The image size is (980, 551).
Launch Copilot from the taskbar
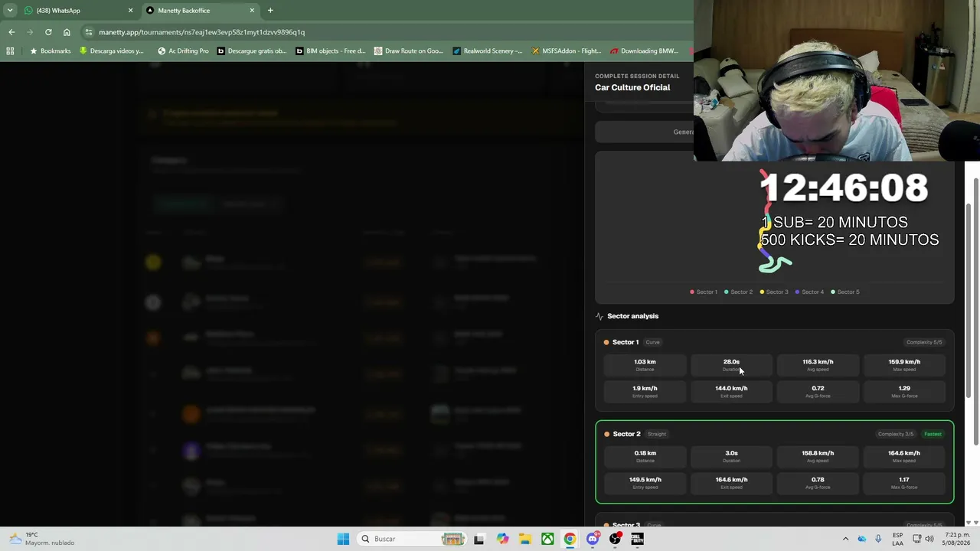pos(502,539)
